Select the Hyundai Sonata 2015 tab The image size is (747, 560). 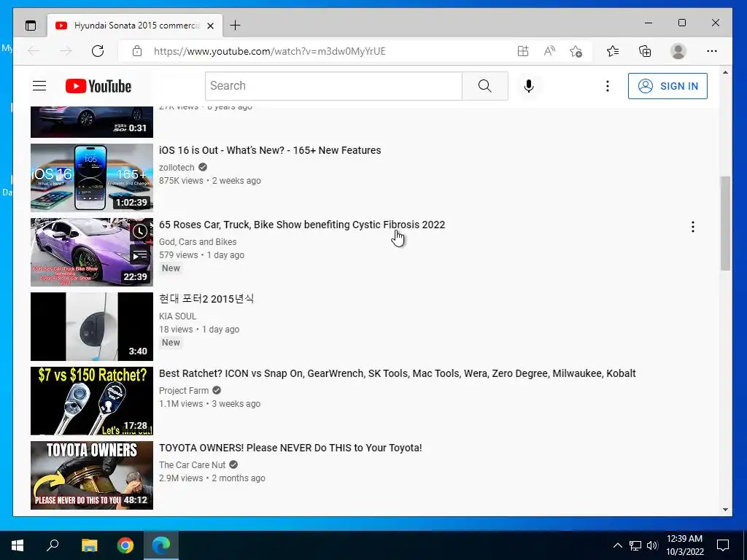(x=135, y=26)
